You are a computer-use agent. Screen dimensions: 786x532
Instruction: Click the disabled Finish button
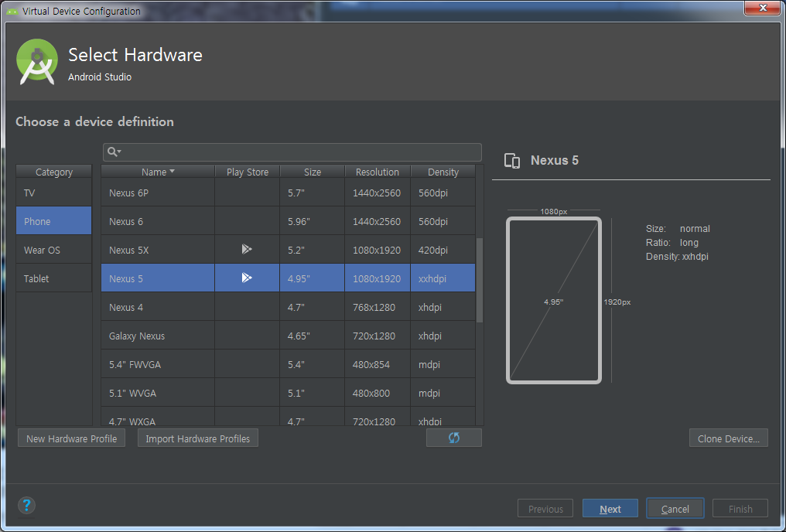(x=740, y=509)
